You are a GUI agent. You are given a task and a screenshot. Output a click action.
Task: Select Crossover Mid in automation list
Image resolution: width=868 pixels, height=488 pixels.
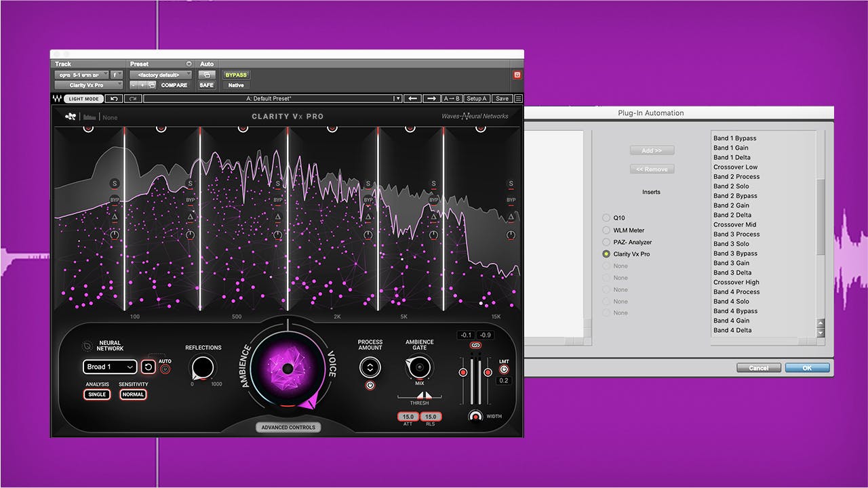point(735,224)
